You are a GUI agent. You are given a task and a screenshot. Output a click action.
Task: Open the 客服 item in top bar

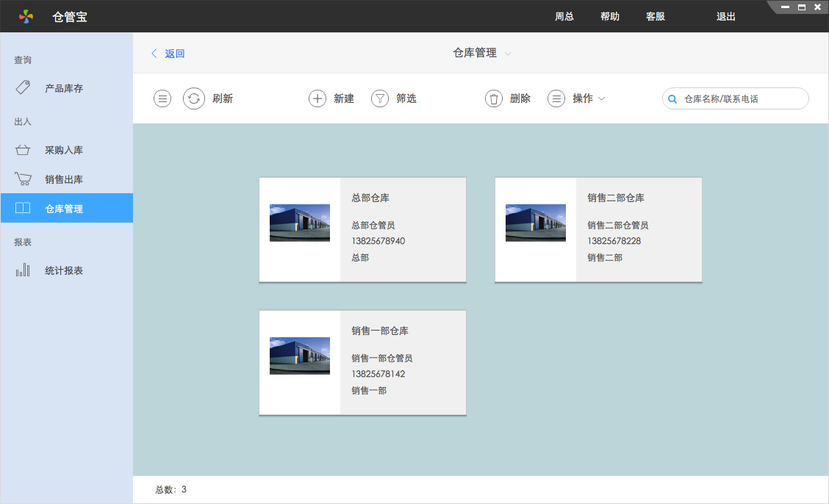(x=656, y=16)
